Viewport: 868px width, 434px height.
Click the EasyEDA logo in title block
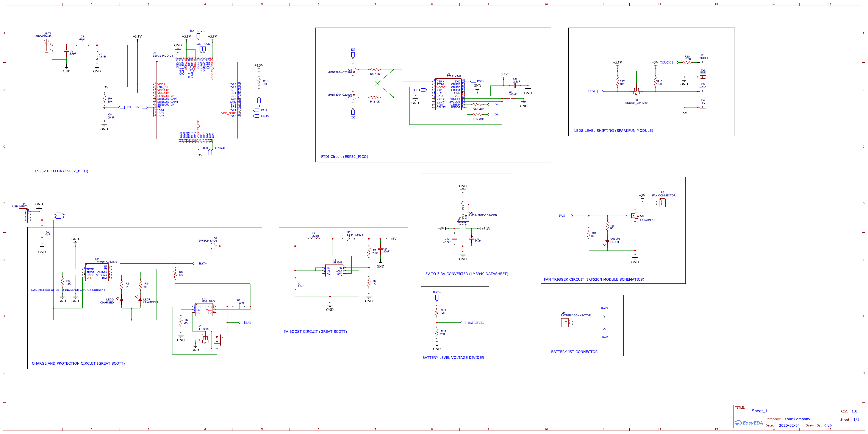click(748, 423)
